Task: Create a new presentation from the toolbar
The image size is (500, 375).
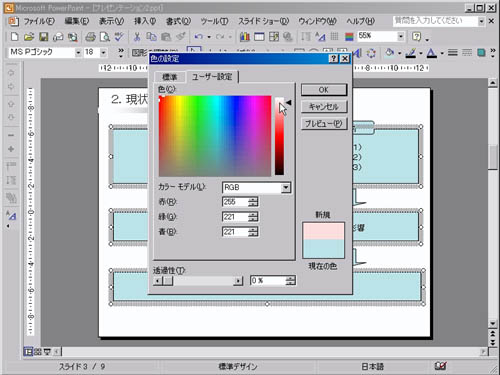Action: point(14,36)
